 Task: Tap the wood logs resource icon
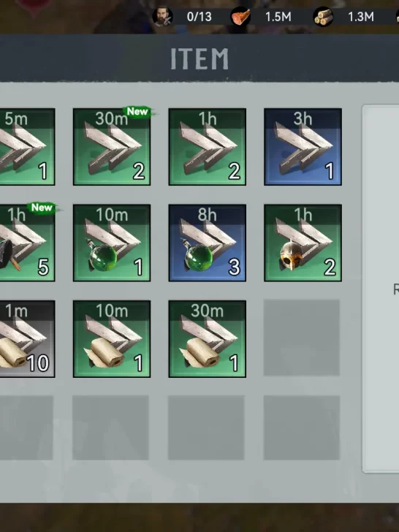click(323, 16)
